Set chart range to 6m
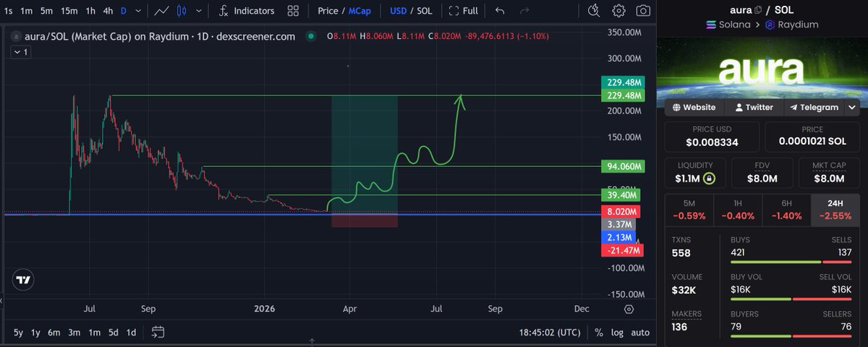868x347 pixels. (54, 333)
